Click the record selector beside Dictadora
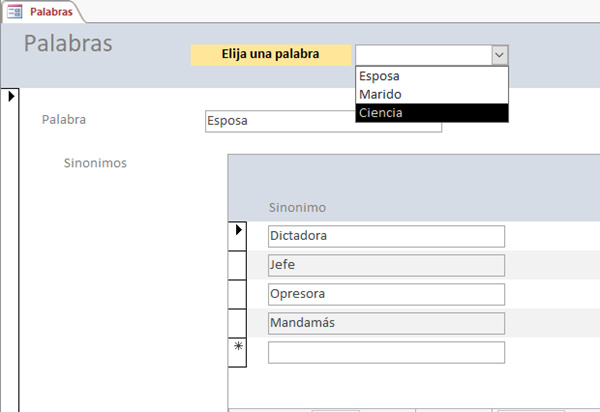This screenshot has width=600, height=412. pos(239,231)
